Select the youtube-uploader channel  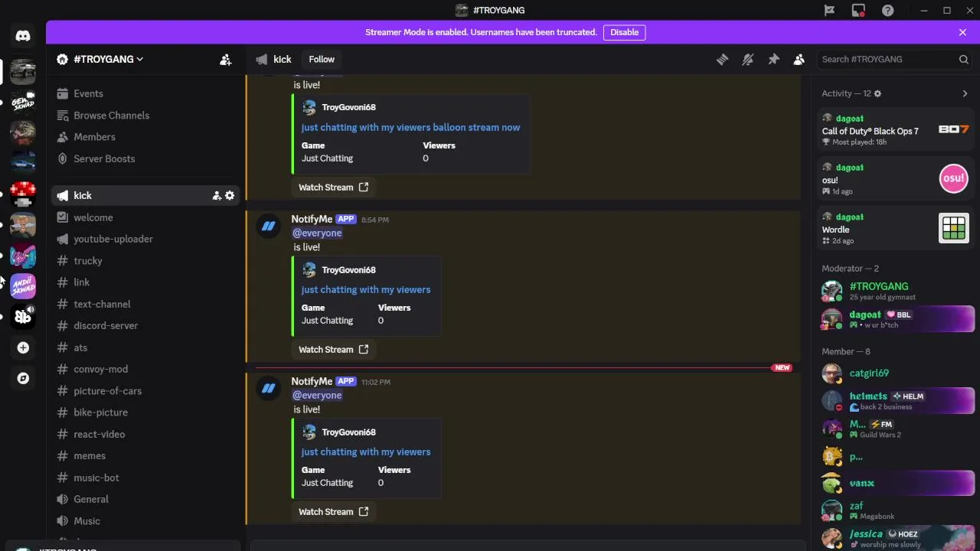[145, 239]
